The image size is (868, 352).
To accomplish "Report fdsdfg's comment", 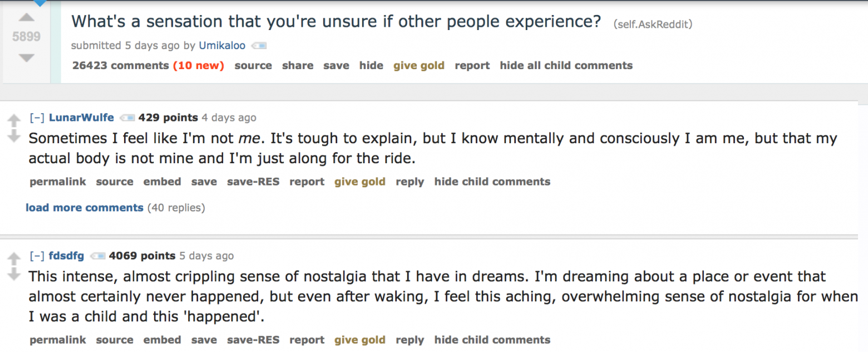I will pos(307,340).
